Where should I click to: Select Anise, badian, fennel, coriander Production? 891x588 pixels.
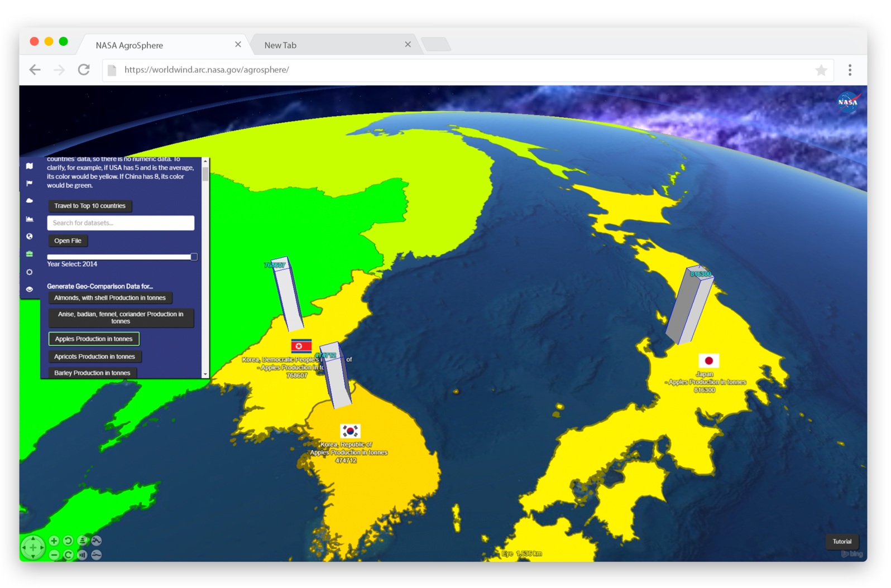click(x=121, y=317)
